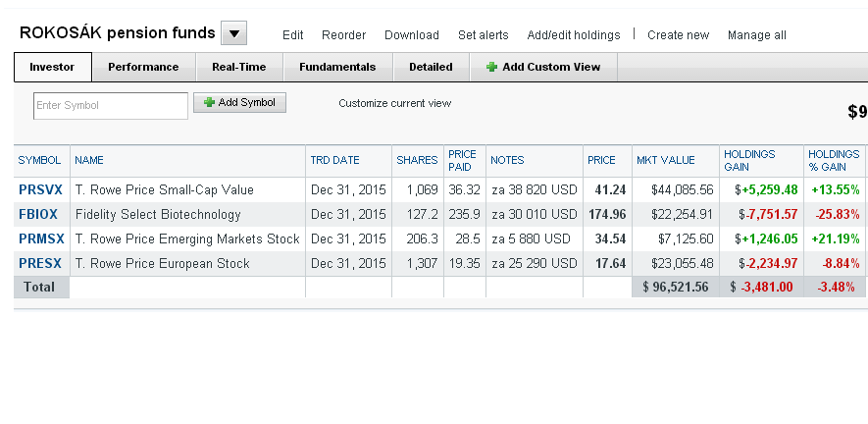Click Customize current view link
868x424 pixels.
(394, 103)
